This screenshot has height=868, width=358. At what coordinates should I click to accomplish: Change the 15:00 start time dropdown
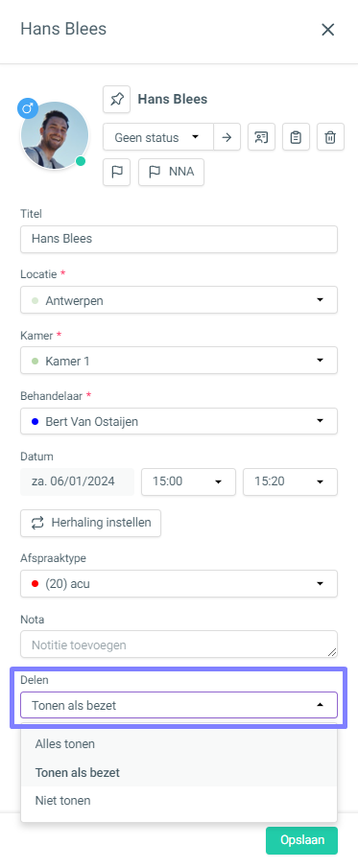click(x=188, y=481)
